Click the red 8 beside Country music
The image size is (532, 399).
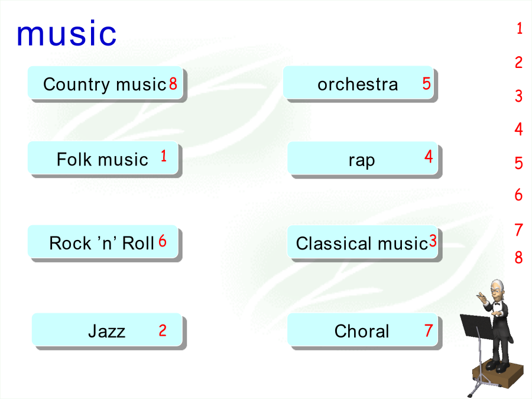(x=173, y=83)
